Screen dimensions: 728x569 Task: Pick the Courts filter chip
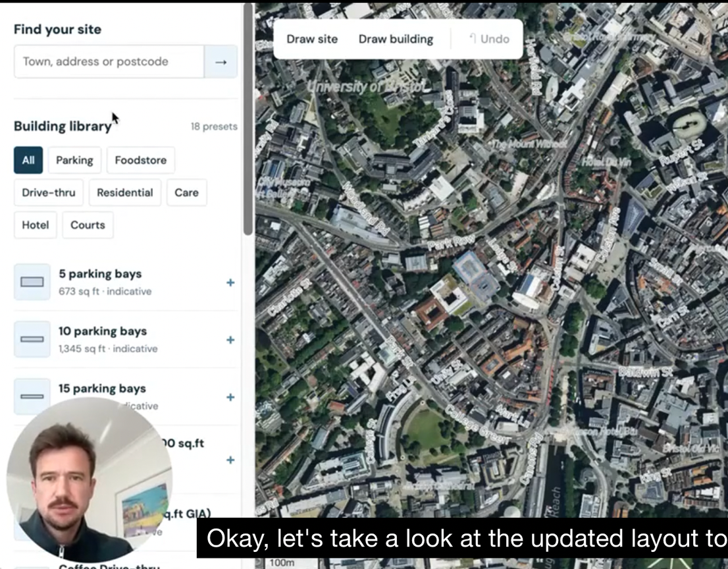[88, 225]
